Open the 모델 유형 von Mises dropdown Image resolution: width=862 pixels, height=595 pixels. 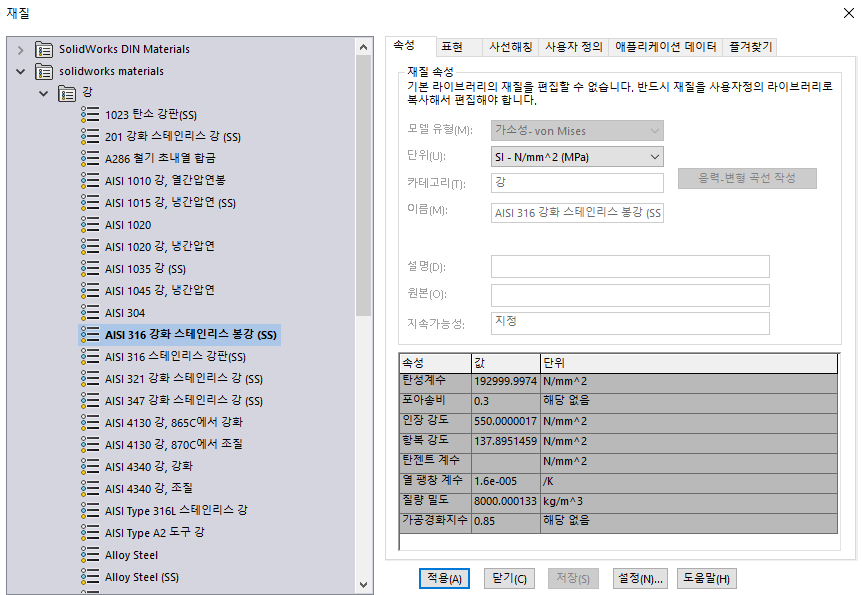pyautogui.click(x=577, y=130)
